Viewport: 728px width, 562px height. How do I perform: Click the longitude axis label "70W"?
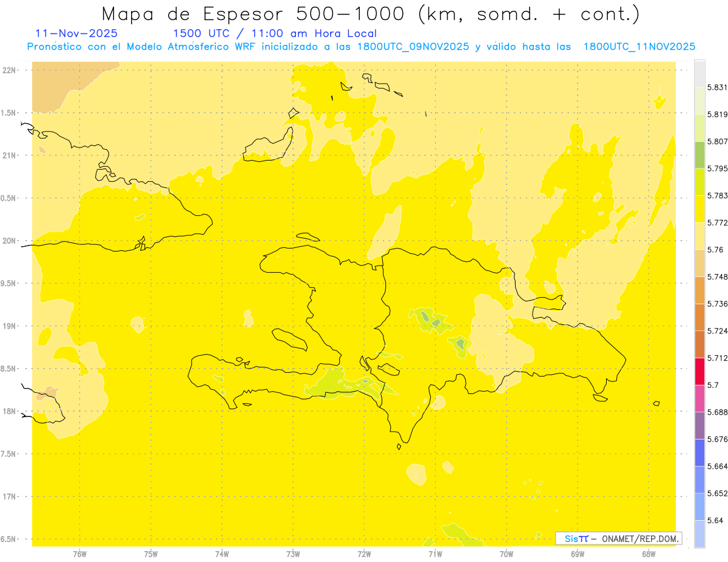[507, 554]
